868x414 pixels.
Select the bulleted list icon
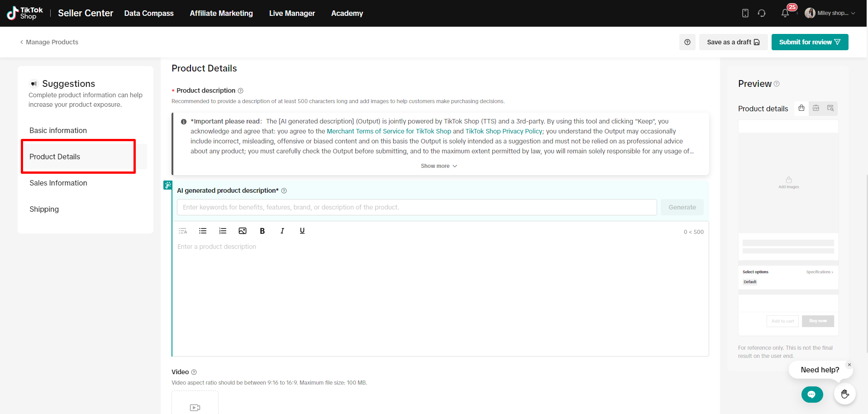tap(203, 231)
